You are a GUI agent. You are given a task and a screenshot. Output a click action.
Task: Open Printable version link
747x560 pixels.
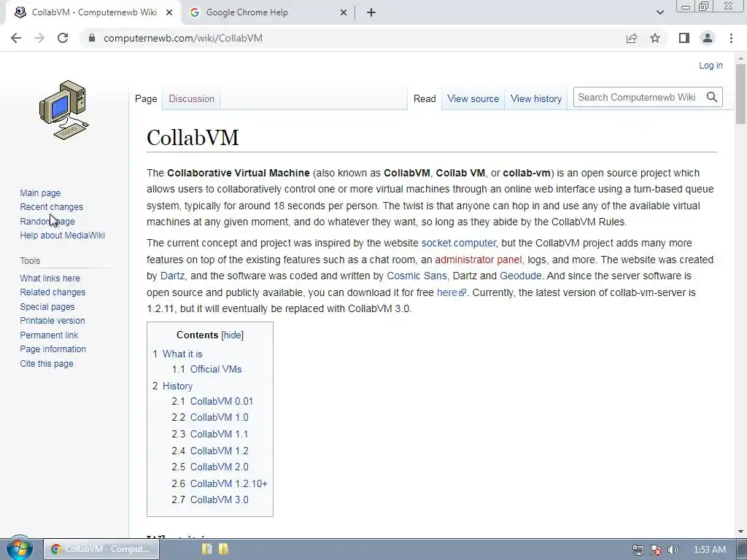point(53,321)
